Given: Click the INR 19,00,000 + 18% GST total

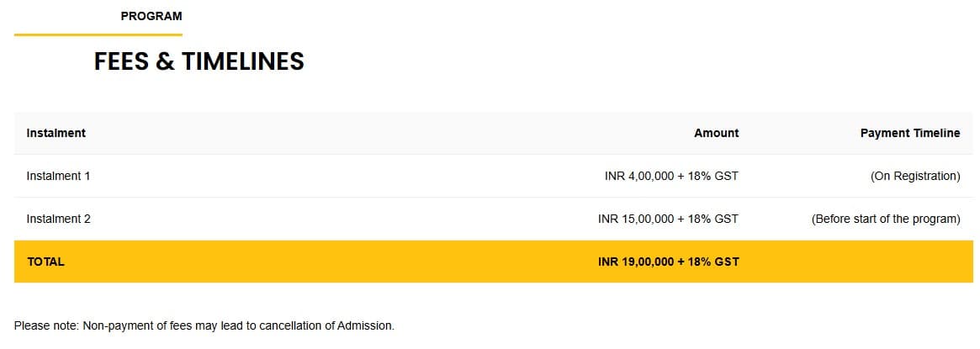Looking at the screenshot, I should point(668,262).
